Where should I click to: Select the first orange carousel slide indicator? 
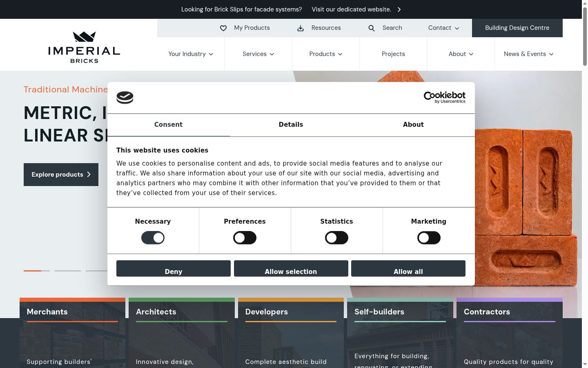37,271
